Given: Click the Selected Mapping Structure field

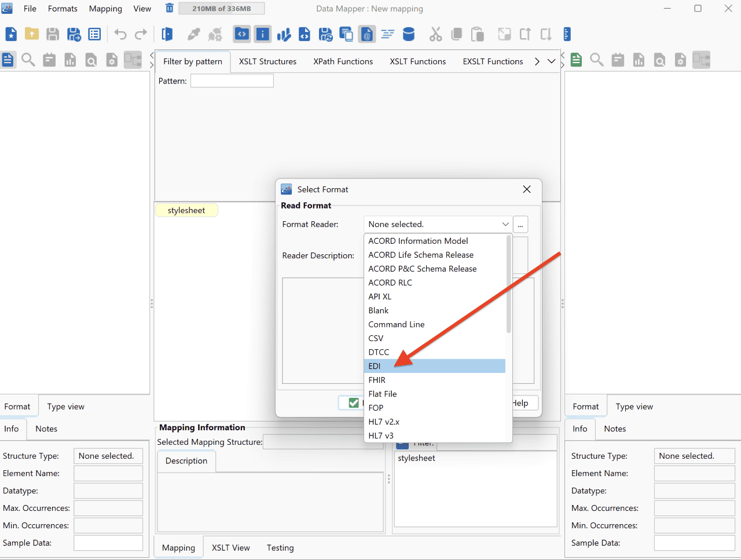Looking at the screenshot, I should (x=322, y=442).
